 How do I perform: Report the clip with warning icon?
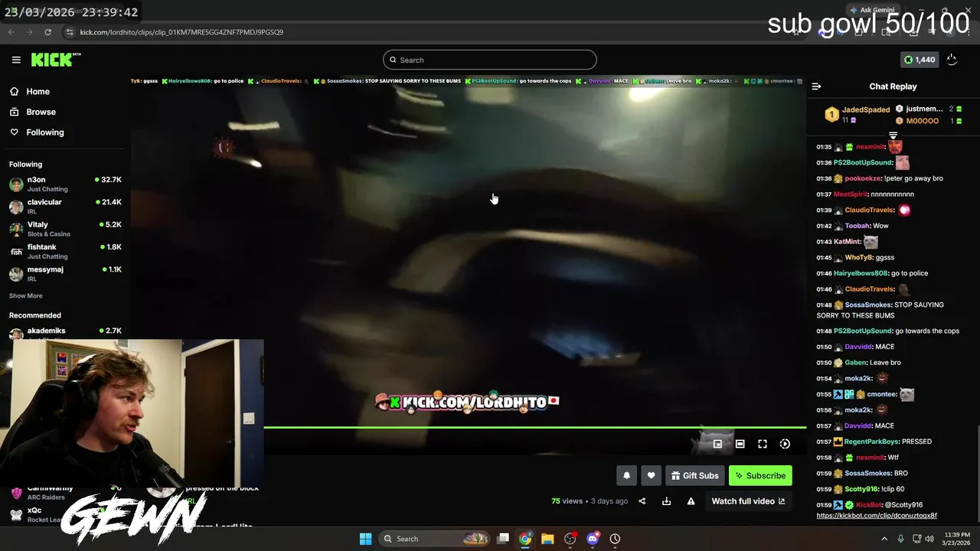691,501
